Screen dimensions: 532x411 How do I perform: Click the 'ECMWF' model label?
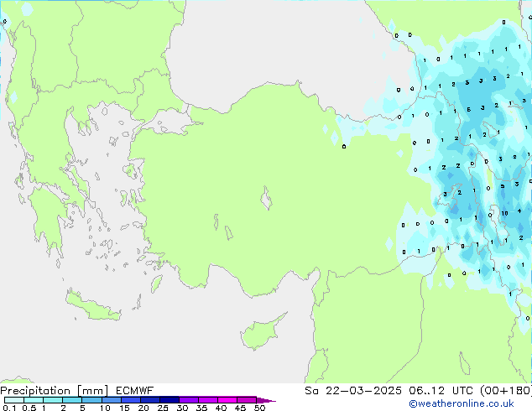coord(135,391)
